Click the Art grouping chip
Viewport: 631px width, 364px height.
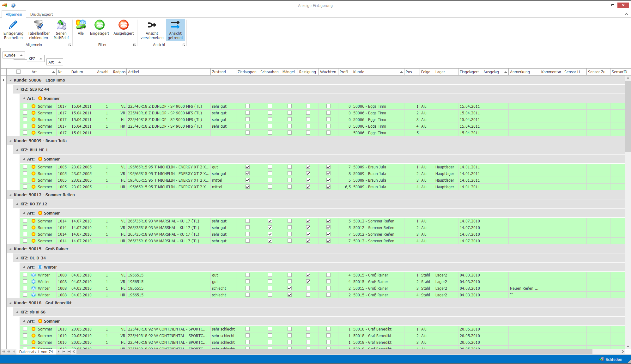(x=55, y=62)
